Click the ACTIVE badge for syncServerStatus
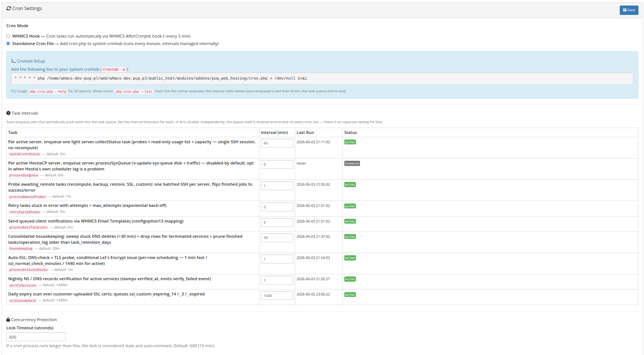644x355 pixels. (350, 142)
